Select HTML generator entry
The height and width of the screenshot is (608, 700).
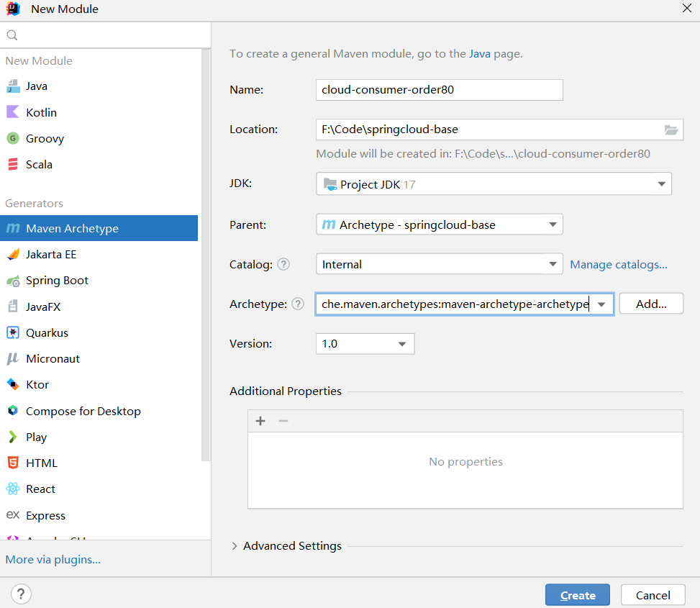99,463
